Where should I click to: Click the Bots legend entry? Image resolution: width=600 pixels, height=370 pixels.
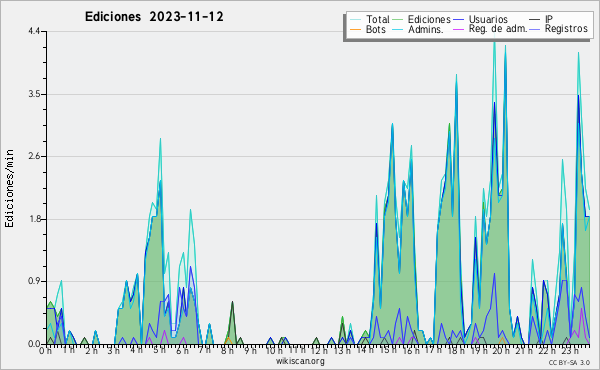368,29
